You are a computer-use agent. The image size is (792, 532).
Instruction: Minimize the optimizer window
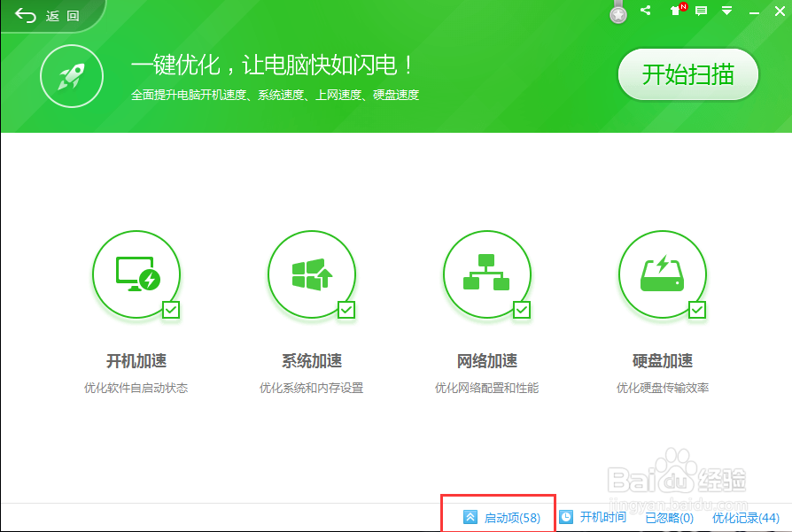click(x=754, y=12)
